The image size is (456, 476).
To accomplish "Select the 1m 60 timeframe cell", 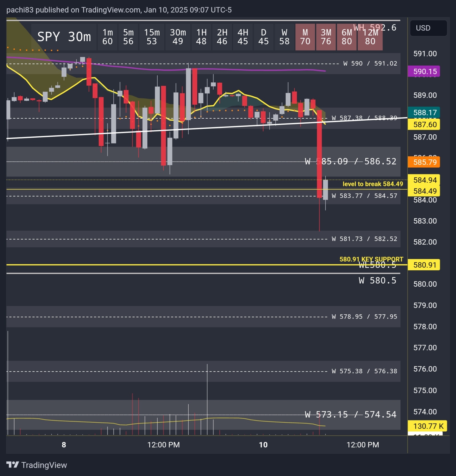I will coord(108,37).
